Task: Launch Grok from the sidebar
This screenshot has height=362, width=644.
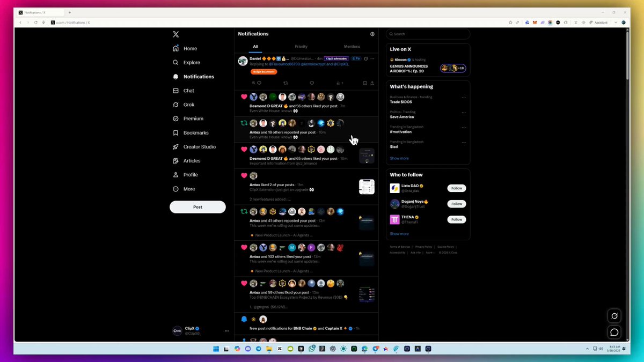Action: coord(184,105)
